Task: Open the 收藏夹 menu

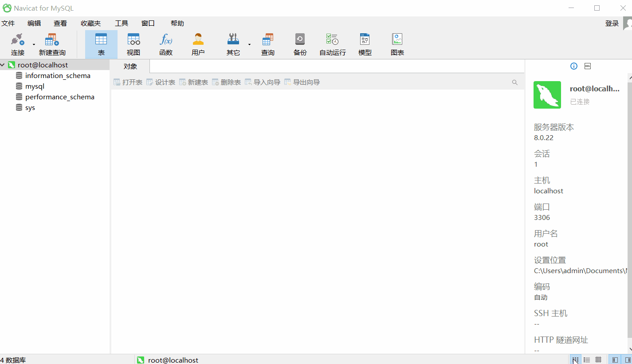Action: pyautogui.click(x=90, y=23)
